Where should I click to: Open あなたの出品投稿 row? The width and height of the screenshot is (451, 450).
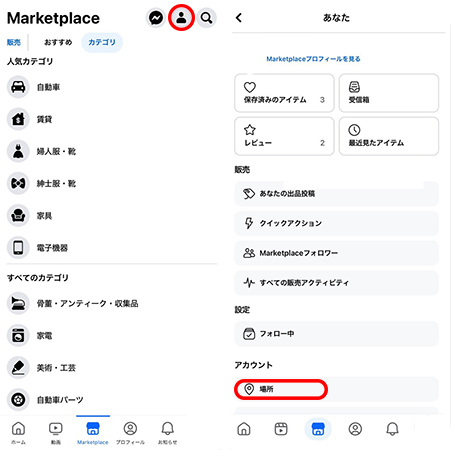tap(337, 194)
